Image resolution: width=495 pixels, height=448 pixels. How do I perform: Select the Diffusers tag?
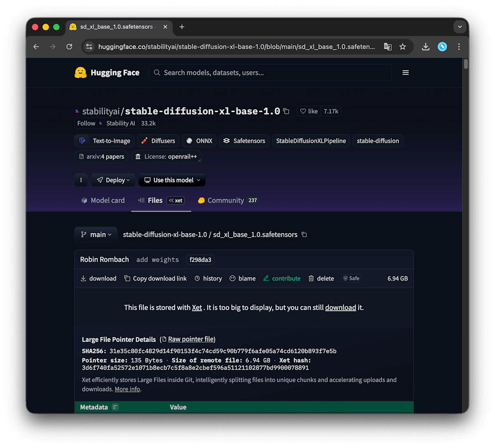tap(158, 141)
